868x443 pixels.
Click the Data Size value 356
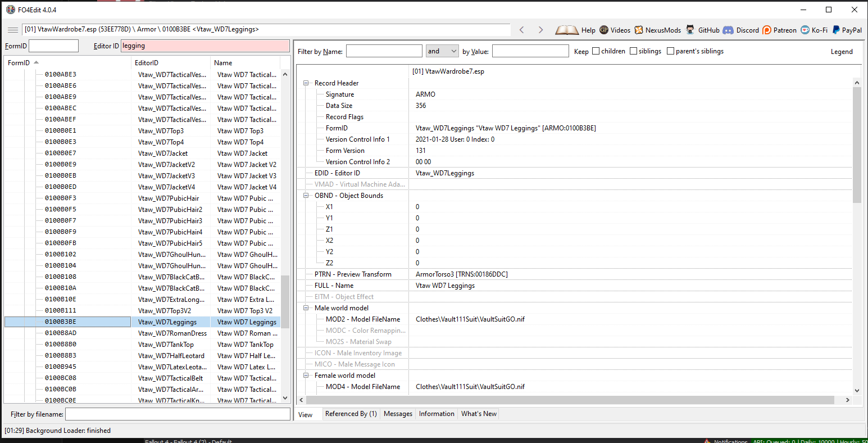point(421,106)
